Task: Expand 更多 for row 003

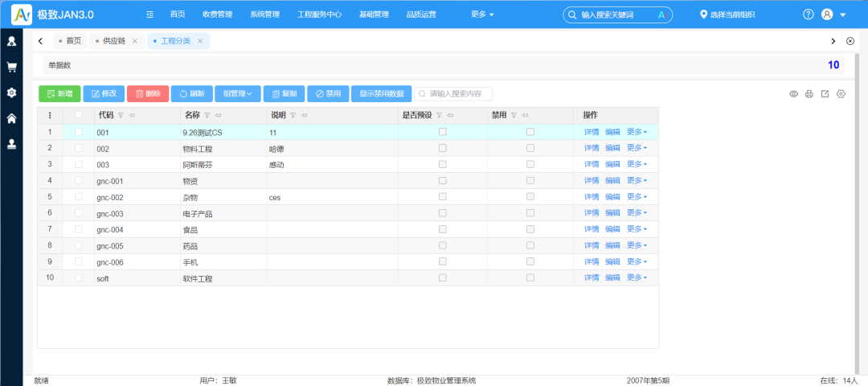Action: point(637,164)
